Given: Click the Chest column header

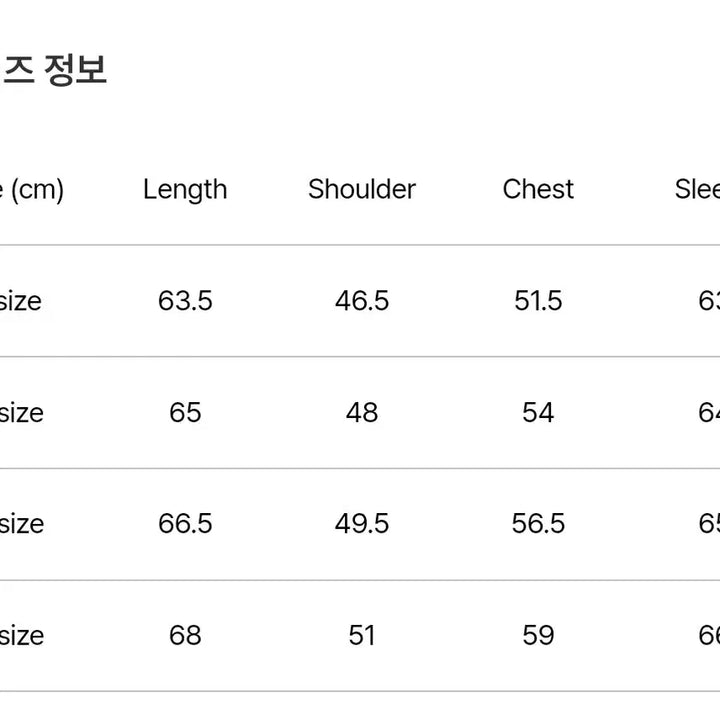Looking at the screenshot, I should pyautogui.click(x=538, y=189).
